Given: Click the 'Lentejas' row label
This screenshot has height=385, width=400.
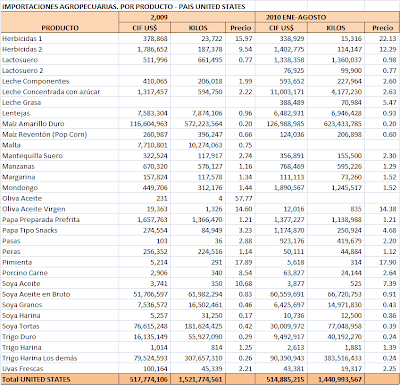Looking at the screenshot, I should (x=60, y=113).
